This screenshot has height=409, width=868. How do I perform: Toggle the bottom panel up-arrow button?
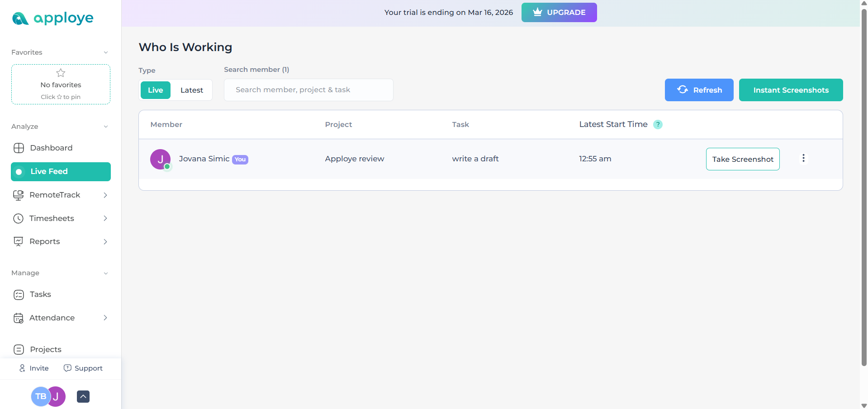(x=83, y=396)
